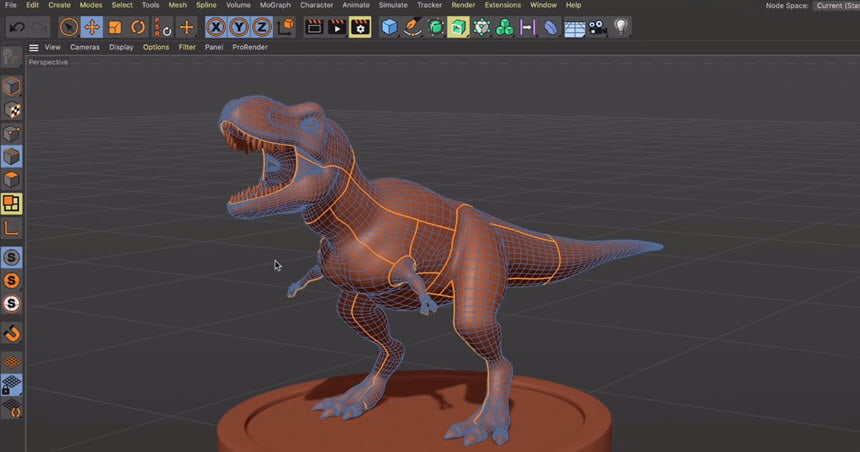Click the Perspective viewport label
The width and height of the screenshot is (860, 452).
48,63
